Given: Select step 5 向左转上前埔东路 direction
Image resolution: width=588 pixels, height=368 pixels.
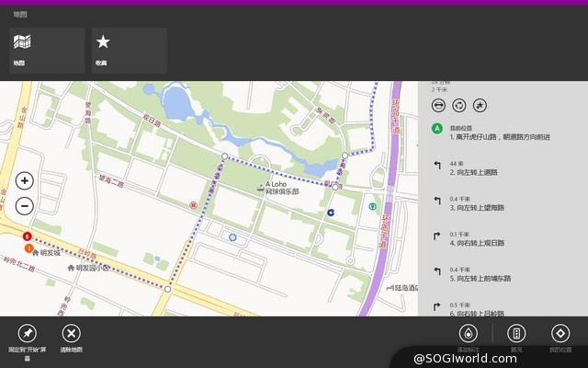Looking at the screenshot, I should (481, 278).
